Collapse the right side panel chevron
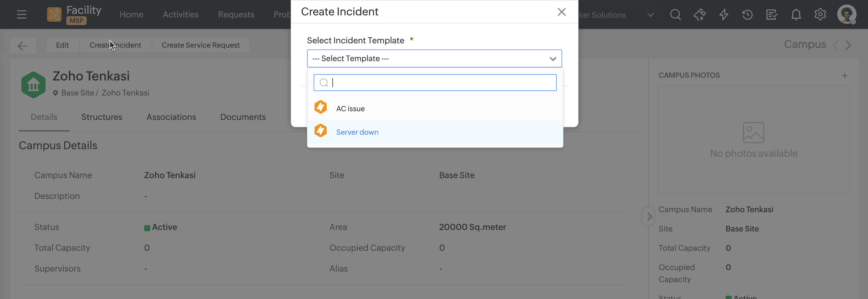 click(x=649, y=217)
